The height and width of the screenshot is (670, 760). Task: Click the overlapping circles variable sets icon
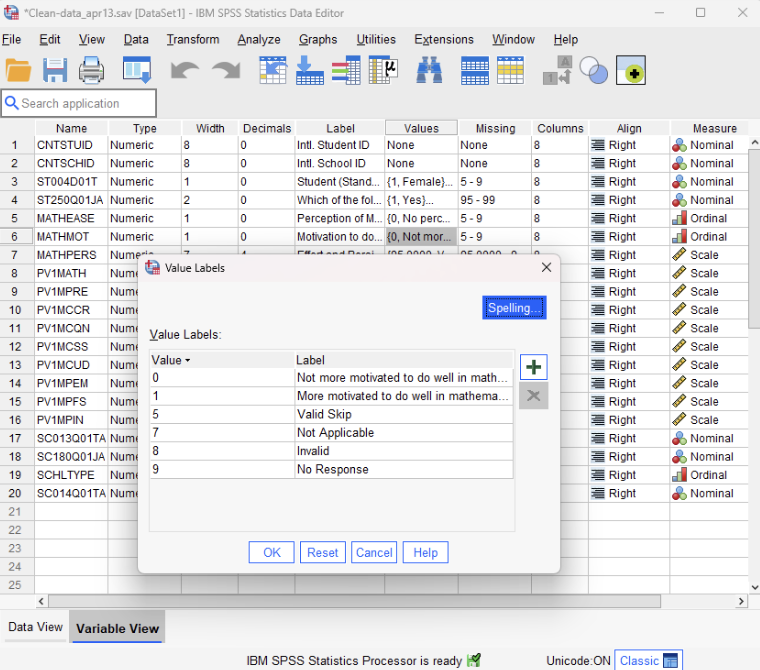tap(594, 70)
